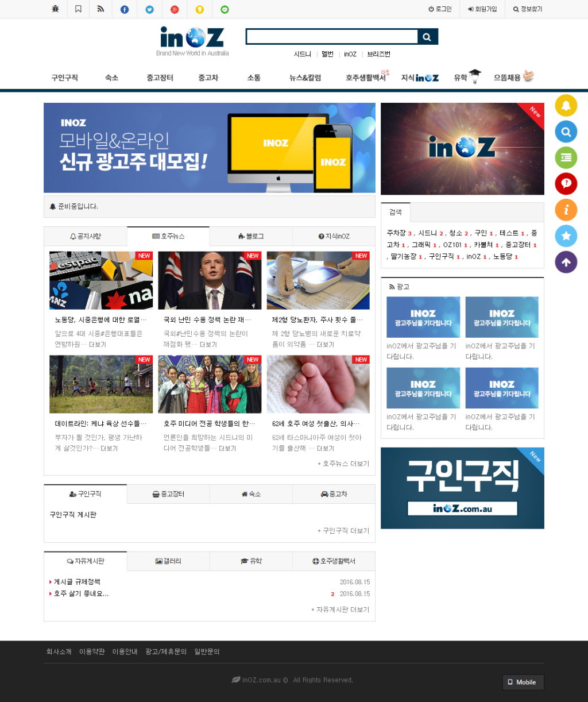Image resolution: width=588 pixels, height=702 pixels.
Task: Open the baby feet news thumbnail
Action: [318, 384]
